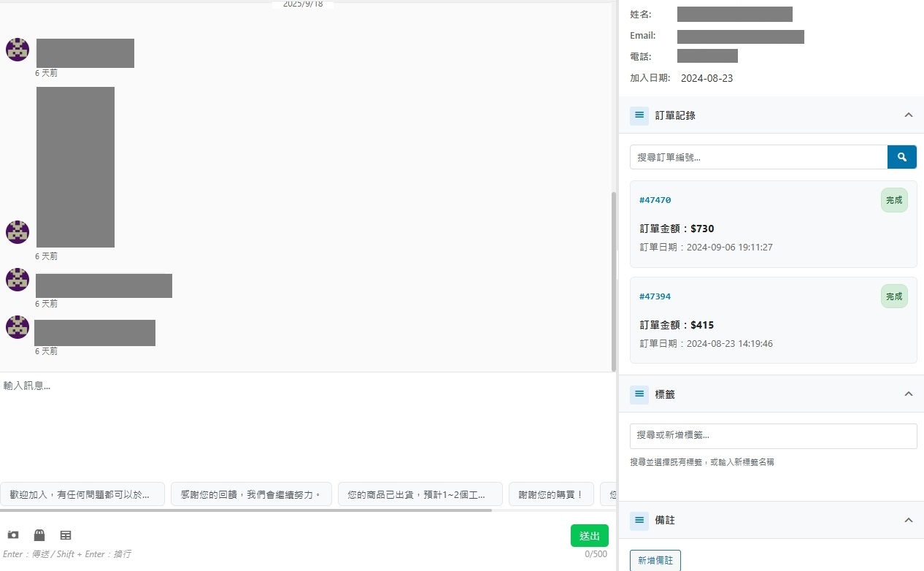924x571 pixels.
Task: Collapse the 備註 section chevron
Action: pyautogui.click(x=909, y=521)
